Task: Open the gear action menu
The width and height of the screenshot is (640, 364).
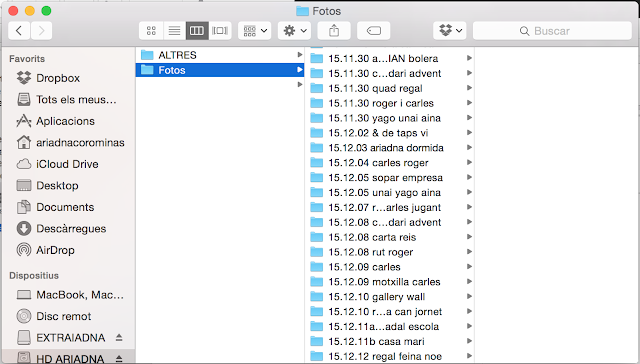Action: [x=294, y=31]
